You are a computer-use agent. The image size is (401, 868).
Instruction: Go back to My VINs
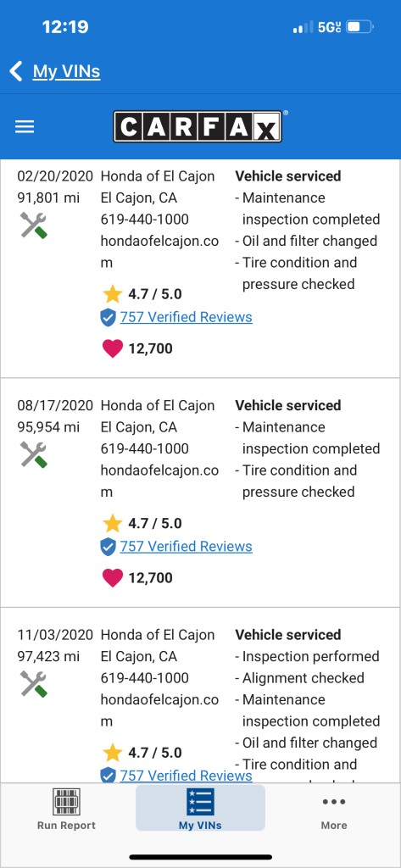(x=66, y=71)
